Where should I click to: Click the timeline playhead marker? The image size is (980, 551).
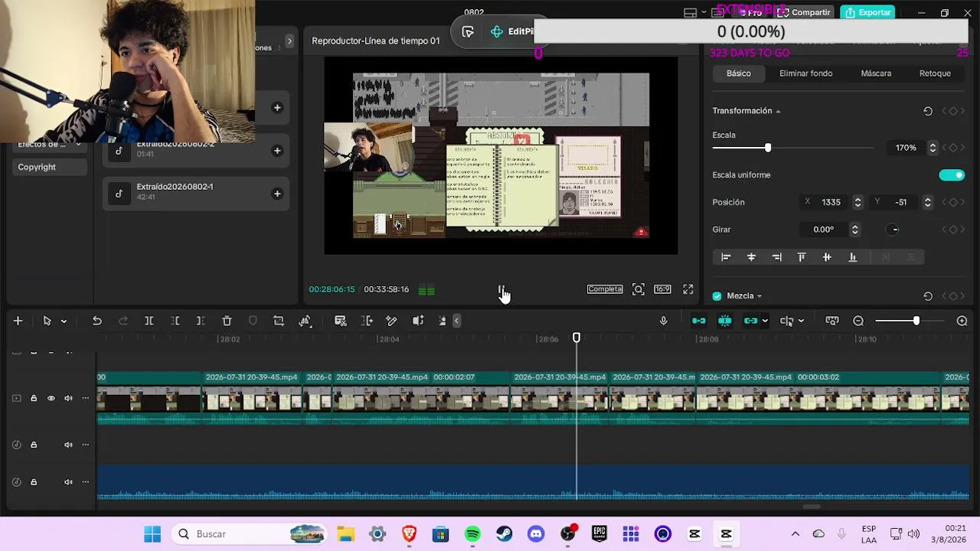click(577, 337)
